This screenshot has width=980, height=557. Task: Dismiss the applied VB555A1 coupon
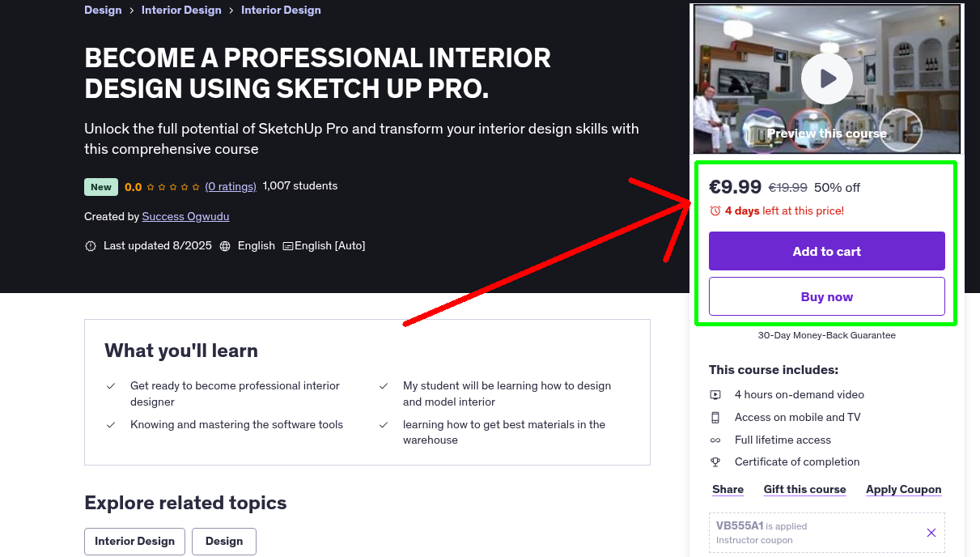point(931,533)
